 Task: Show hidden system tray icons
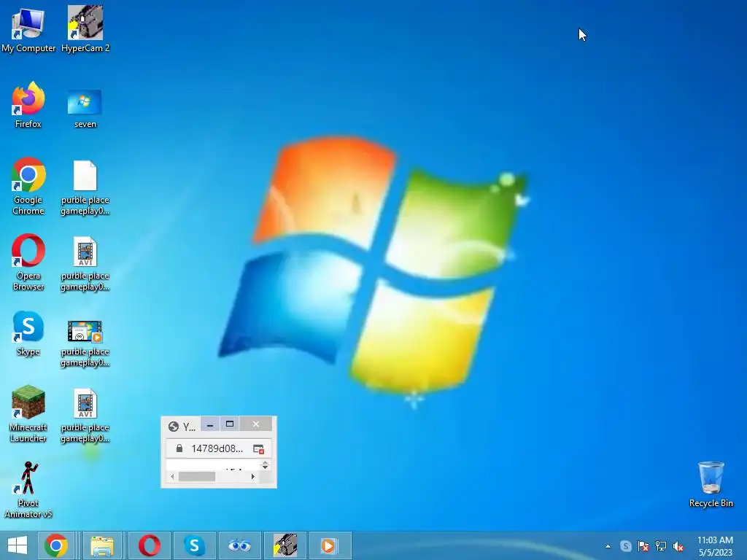(608, 546)
